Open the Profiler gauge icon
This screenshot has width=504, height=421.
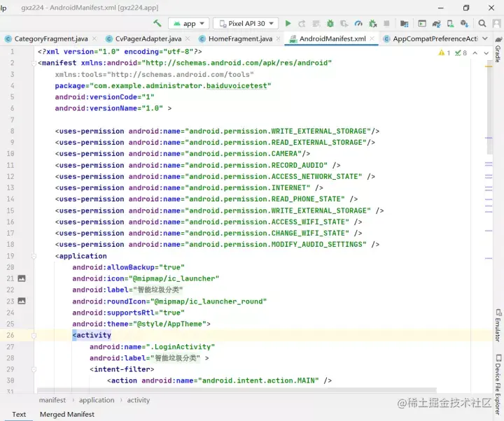[x=358, y=24]
